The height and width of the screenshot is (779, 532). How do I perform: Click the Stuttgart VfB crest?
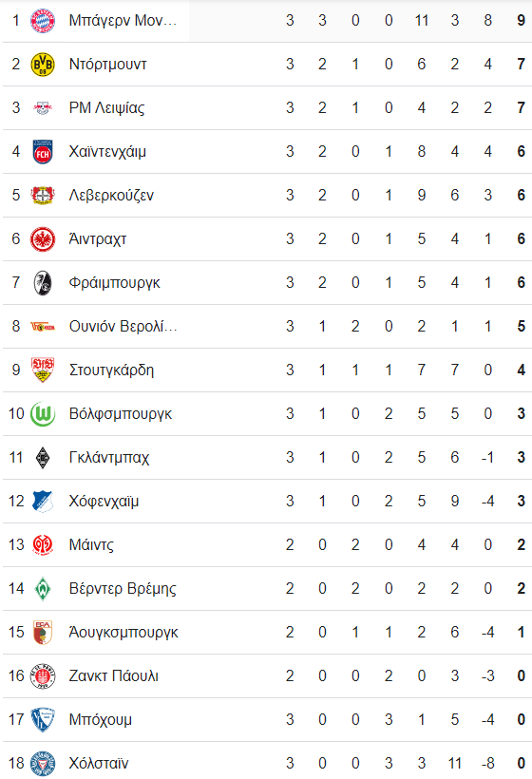tap(43, 370)
